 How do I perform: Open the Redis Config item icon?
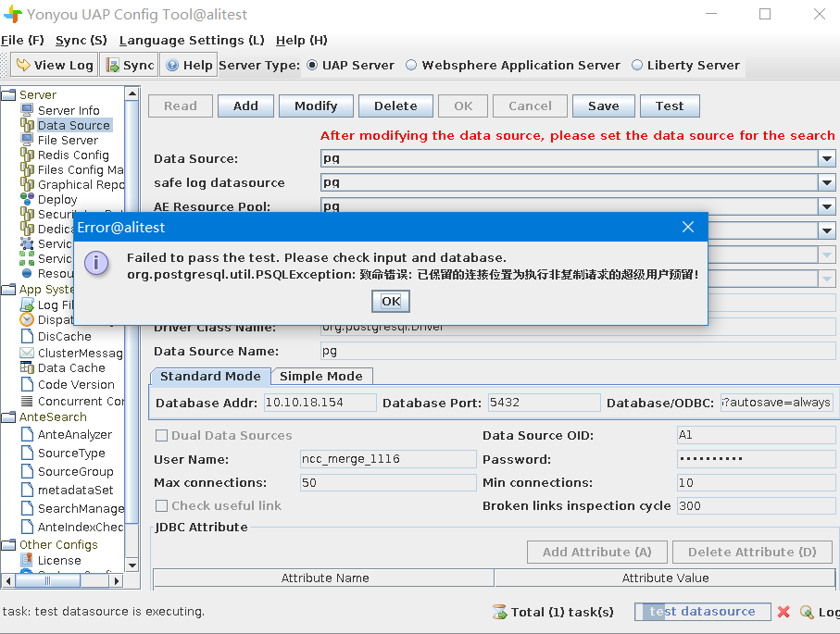coord(27,155)
